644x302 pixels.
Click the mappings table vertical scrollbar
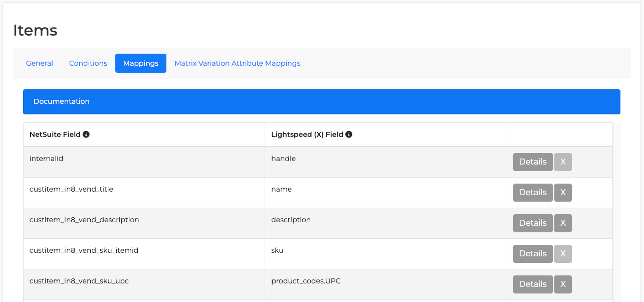(616, 211)
